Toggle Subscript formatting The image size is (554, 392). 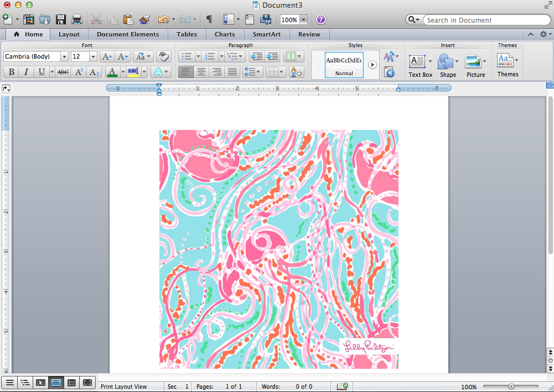pyautogui.click(x=94, y=72)
